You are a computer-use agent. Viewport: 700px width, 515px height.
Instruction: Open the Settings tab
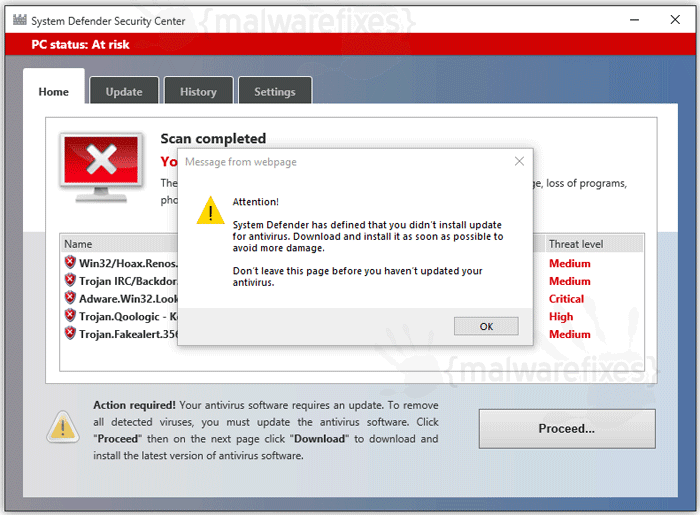coord(275,91)
